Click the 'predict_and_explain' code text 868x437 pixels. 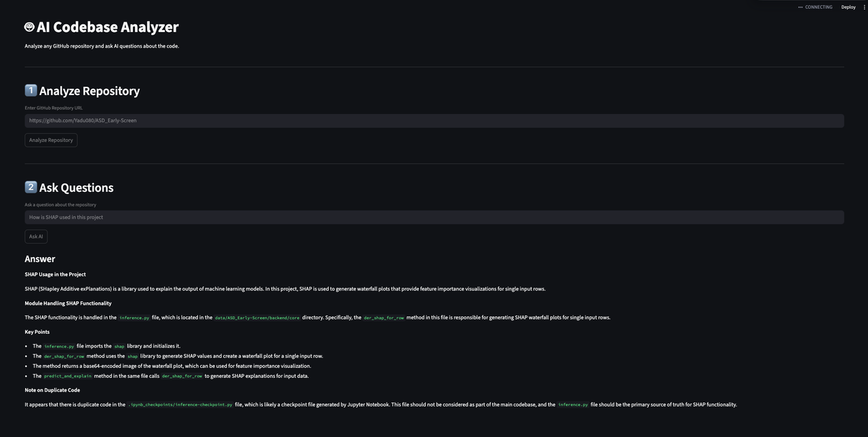(x=67, y=376)
